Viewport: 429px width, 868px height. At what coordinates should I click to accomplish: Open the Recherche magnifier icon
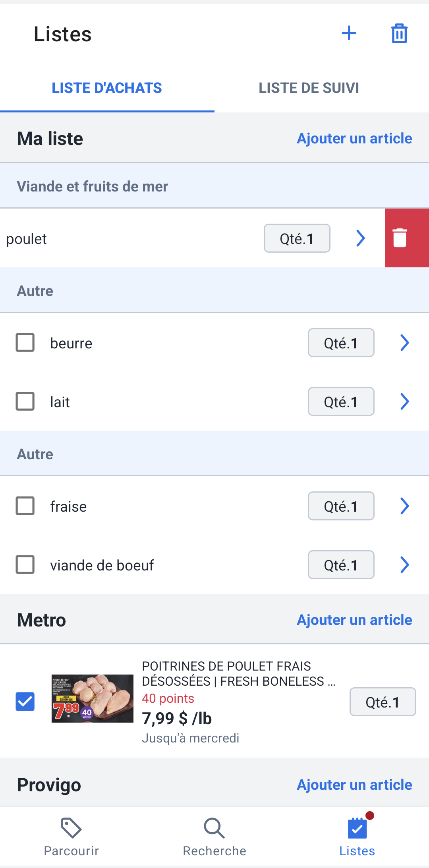click(214, 828)
